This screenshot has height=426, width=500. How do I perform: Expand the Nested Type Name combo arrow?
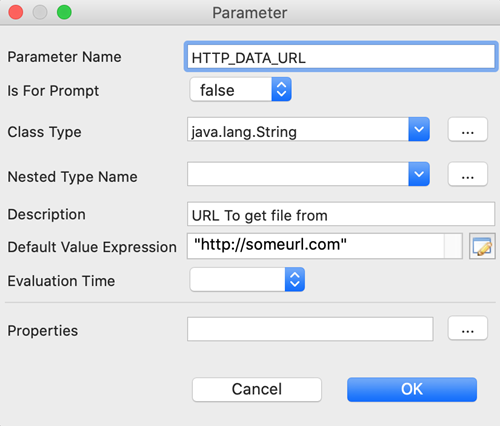419,174
